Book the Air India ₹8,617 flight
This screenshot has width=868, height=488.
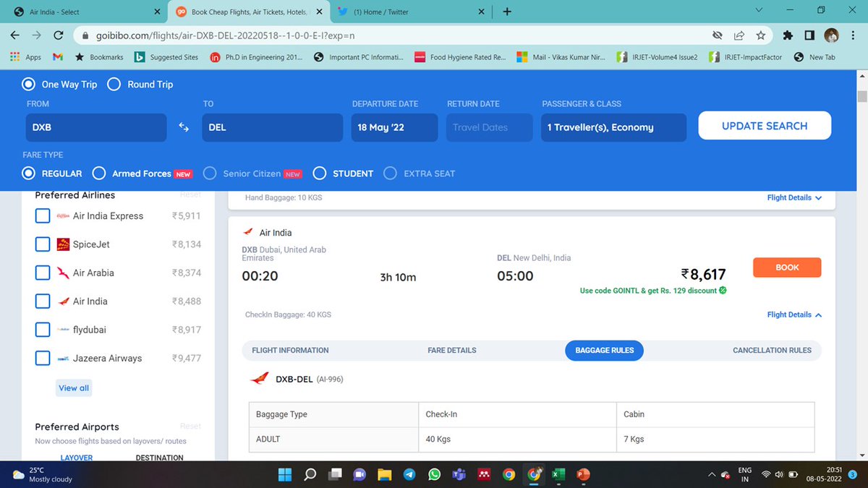(787, 267)
